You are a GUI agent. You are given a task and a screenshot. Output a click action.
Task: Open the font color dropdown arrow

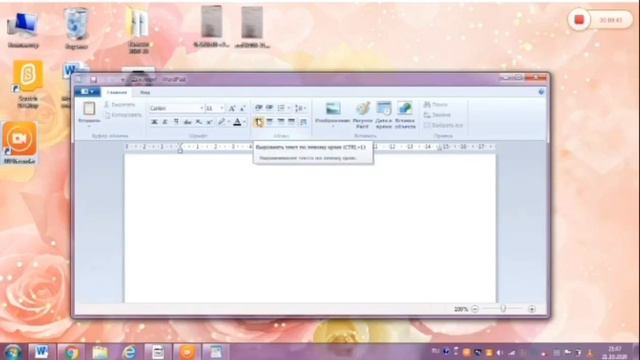point(244,122)
